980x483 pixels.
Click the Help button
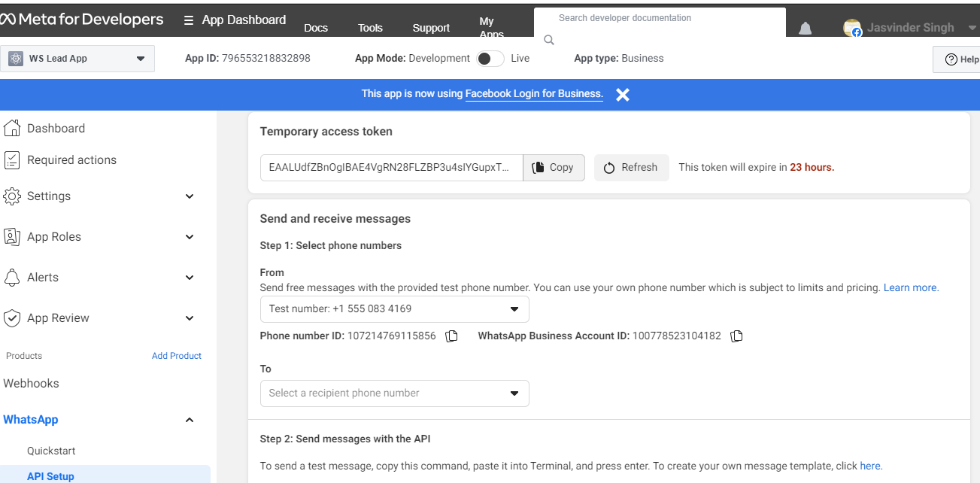[957, 59]
